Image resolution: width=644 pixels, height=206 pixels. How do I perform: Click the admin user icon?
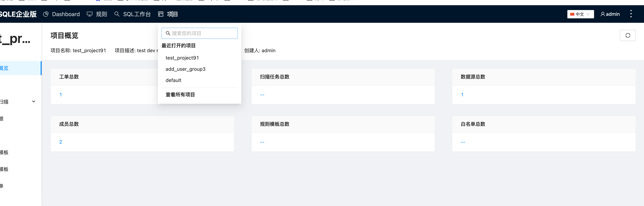[603, 14]
